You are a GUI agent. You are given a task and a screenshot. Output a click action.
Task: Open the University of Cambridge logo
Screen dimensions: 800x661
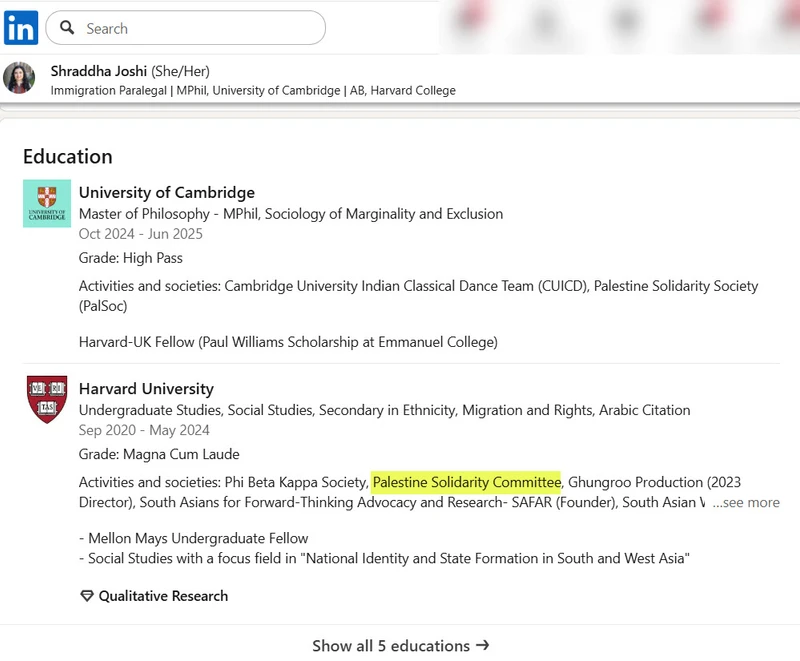point(47,203)
